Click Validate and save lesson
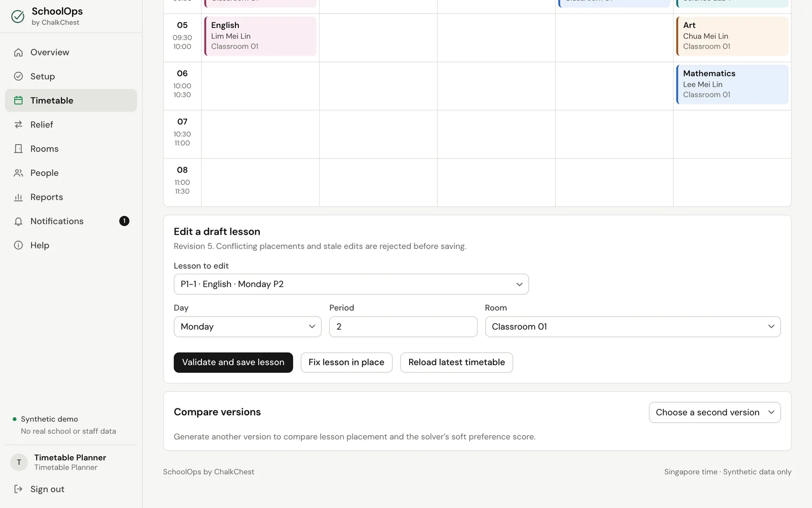This screenshot has height=508, width=812. click(x=233, y=362)
